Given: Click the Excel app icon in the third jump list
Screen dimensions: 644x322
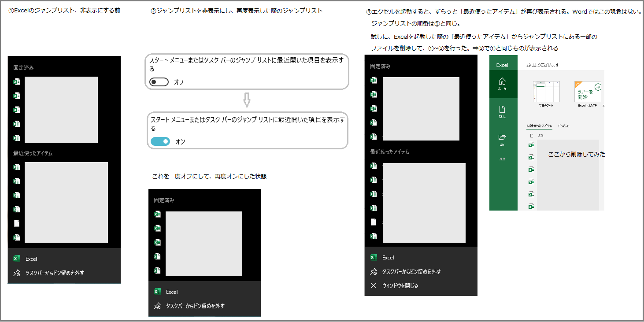Looking at the screenshot, I should click(x=374, y=257).
